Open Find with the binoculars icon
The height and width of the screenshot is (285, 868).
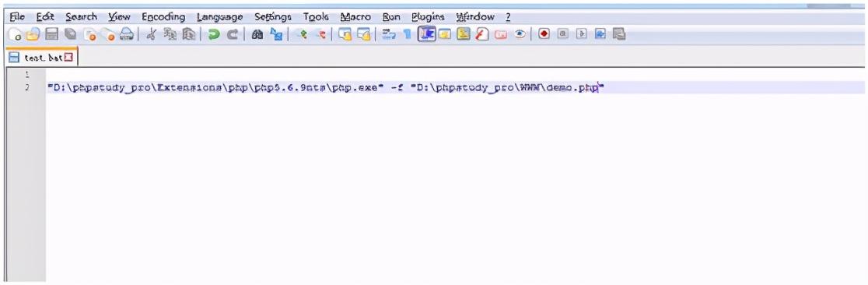(x=257, y=35)
